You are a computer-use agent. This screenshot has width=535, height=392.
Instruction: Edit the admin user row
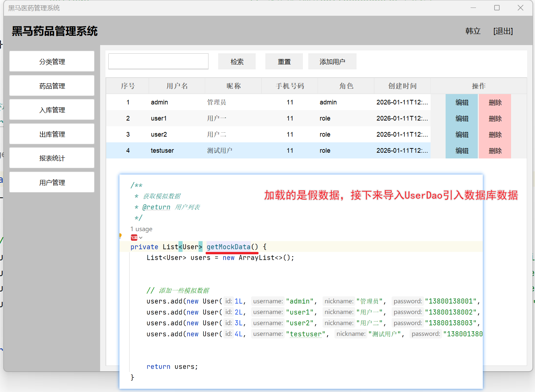point(461,102)
